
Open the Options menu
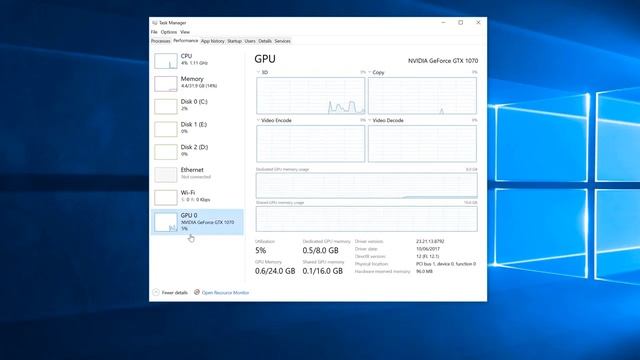(x=169, y=32)
